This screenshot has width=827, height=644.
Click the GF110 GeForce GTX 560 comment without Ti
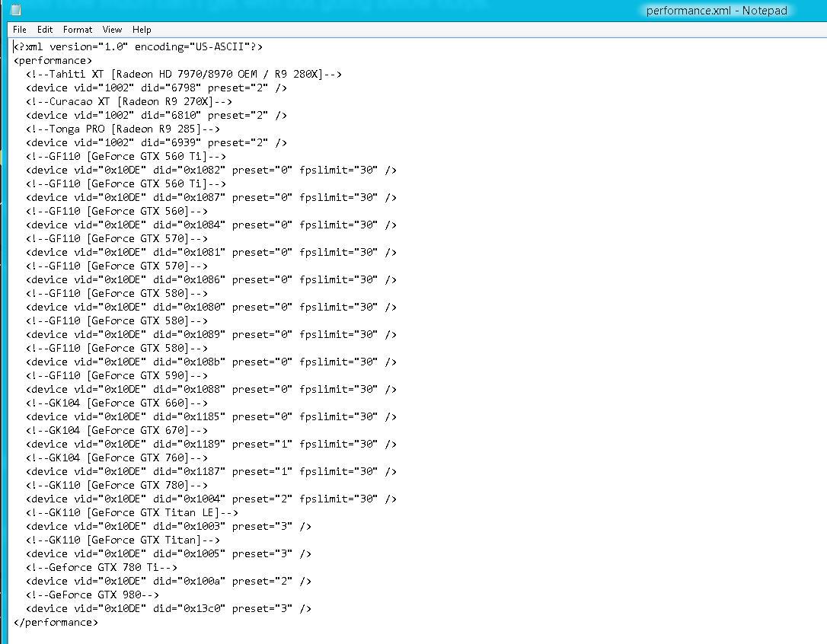pos(117,211)
